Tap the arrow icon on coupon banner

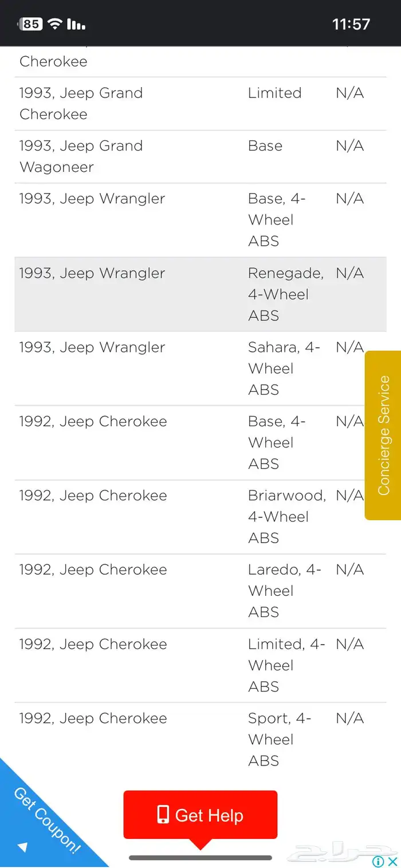[x=22, y=846]
